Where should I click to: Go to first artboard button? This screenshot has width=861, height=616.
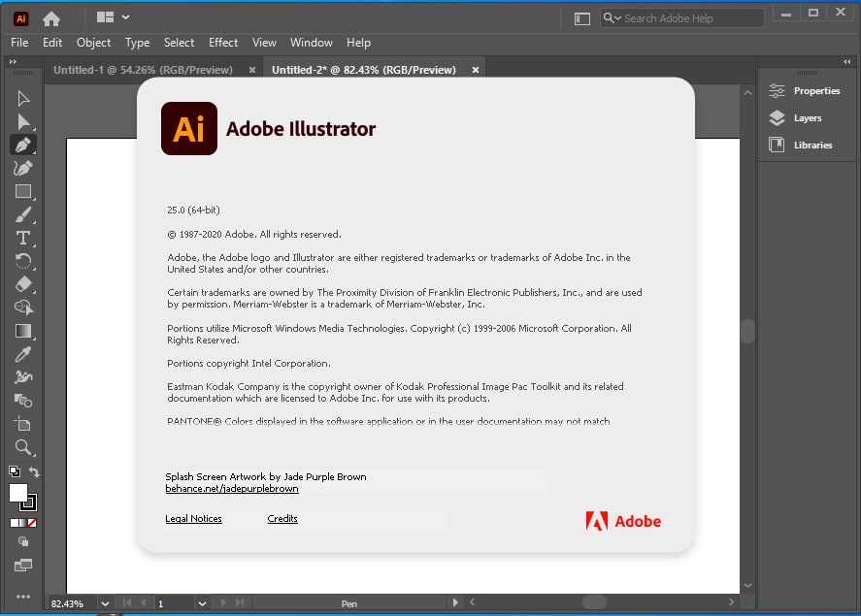[x=127, y=602]
